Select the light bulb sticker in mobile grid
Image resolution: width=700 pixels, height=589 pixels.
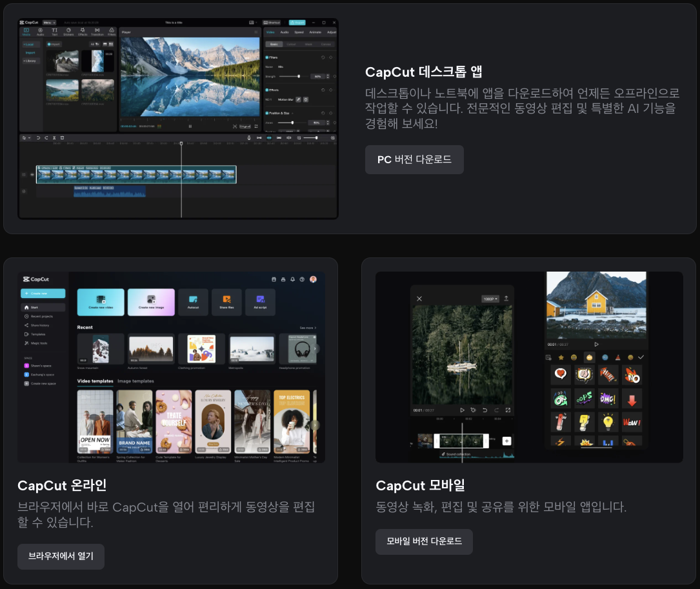point(608,421)
